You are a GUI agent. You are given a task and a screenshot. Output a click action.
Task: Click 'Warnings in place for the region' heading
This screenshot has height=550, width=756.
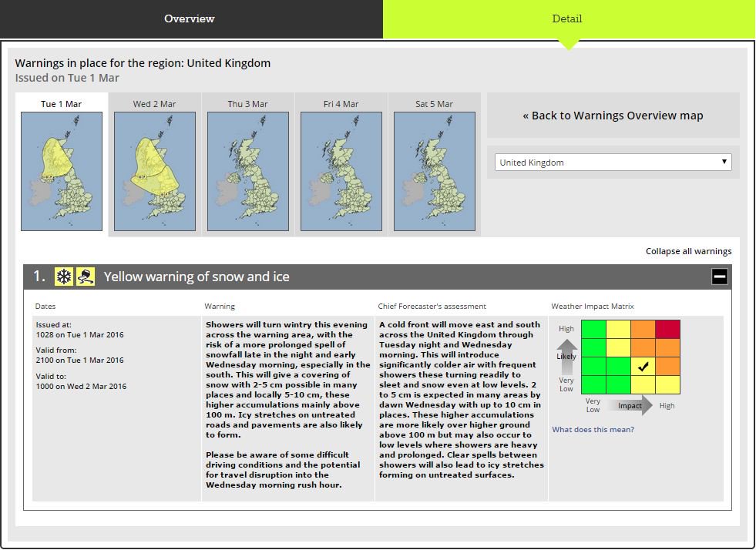(143, 63)
